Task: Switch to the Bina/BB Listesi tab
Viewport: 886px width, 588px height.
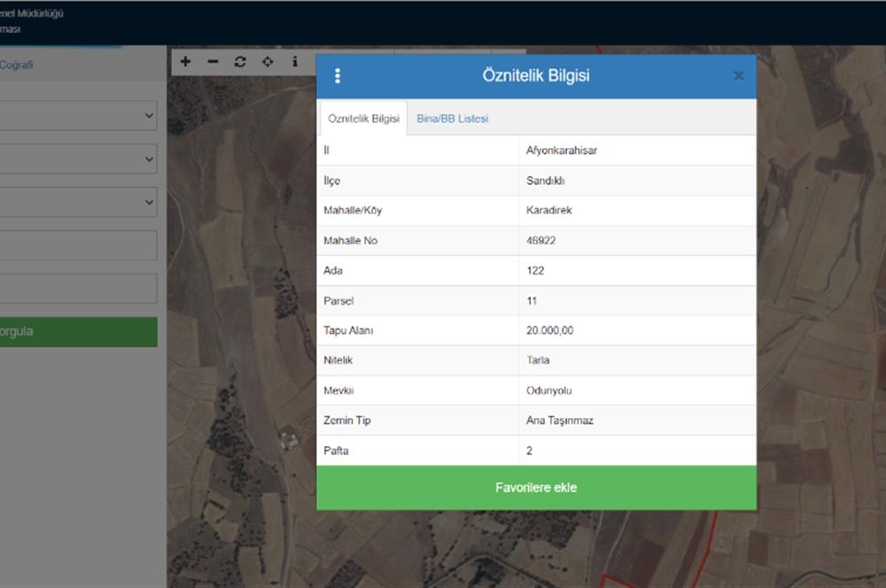Action: coord(452,119)
